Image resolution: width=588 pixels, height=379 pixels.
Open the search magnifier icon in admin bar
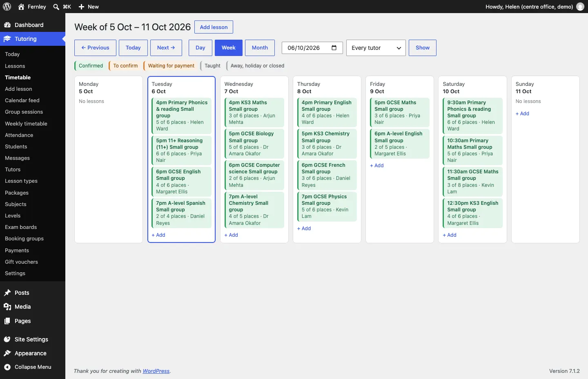pyautogui.click(x=56, y=7)
